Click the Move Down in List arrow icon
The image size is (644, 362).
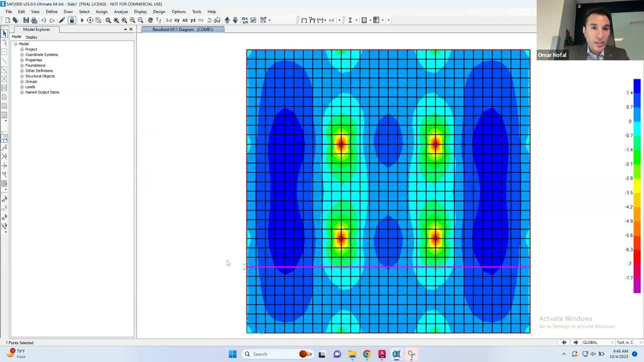(235, 20)
